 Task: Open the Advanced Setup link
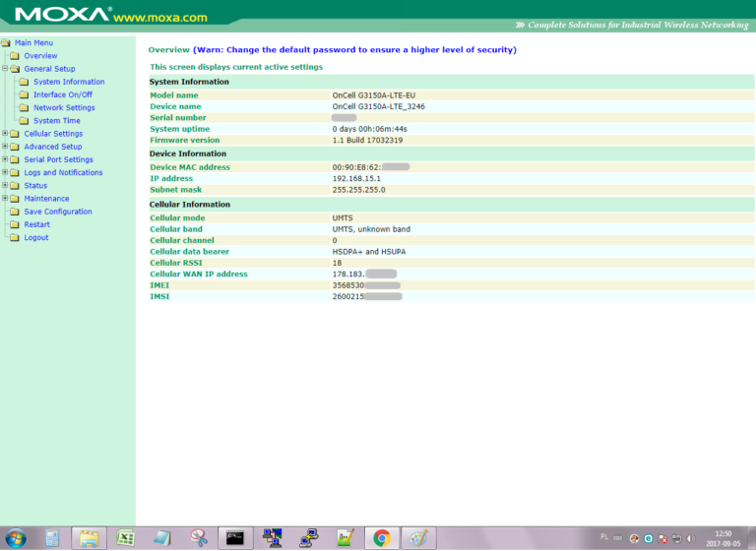tap(52, 147)
